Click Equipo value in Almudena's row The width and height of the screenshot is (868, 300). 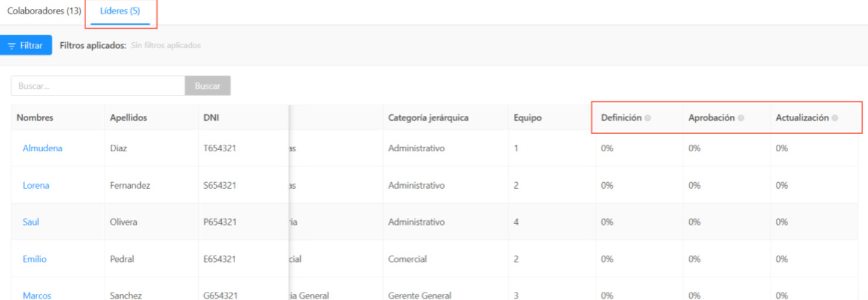pyautogui.click(x=516, y=148)
